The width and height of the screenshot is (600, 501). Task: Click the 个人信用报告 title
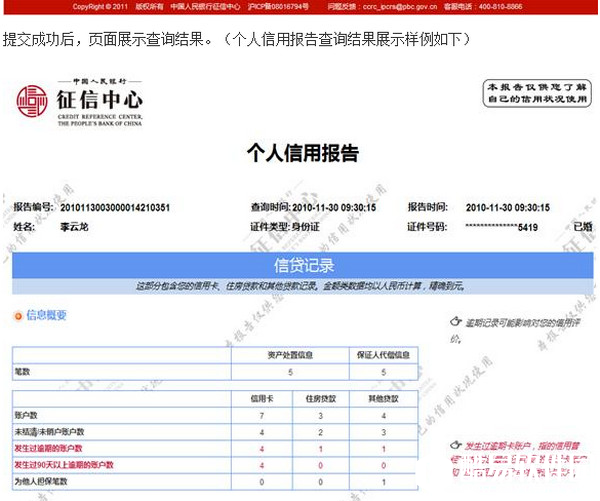click(x=302, y=153)
